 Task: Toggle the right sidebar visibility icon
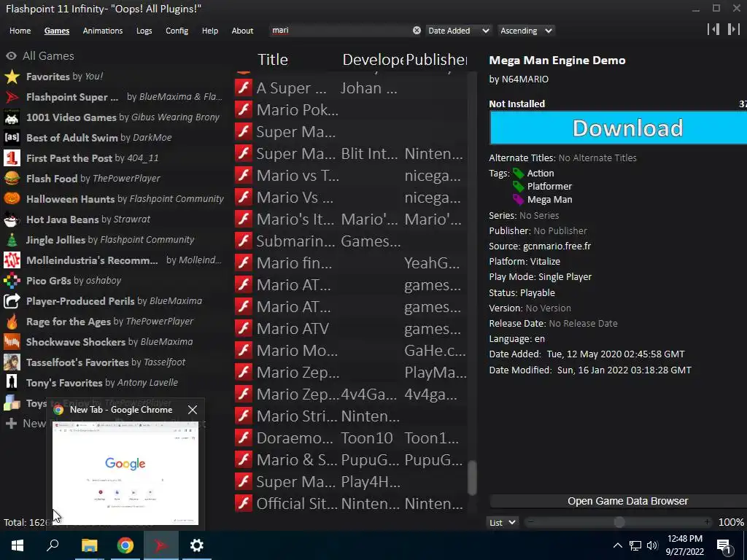(734, 29)
